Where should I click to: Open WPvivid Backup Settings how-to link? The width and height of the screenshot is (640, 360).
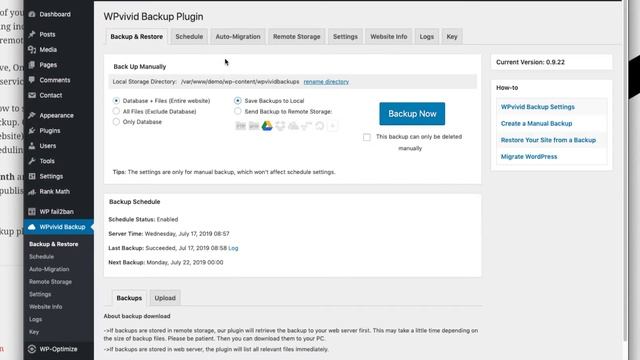click(x=538, y=107)
